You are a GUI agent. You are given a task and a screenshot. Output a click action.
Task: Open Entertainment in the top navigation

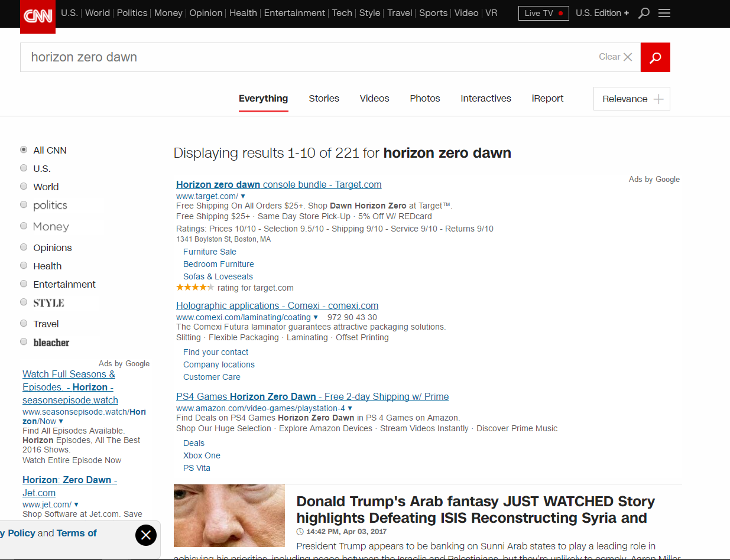pyautogui.click(x=294, y=13)
